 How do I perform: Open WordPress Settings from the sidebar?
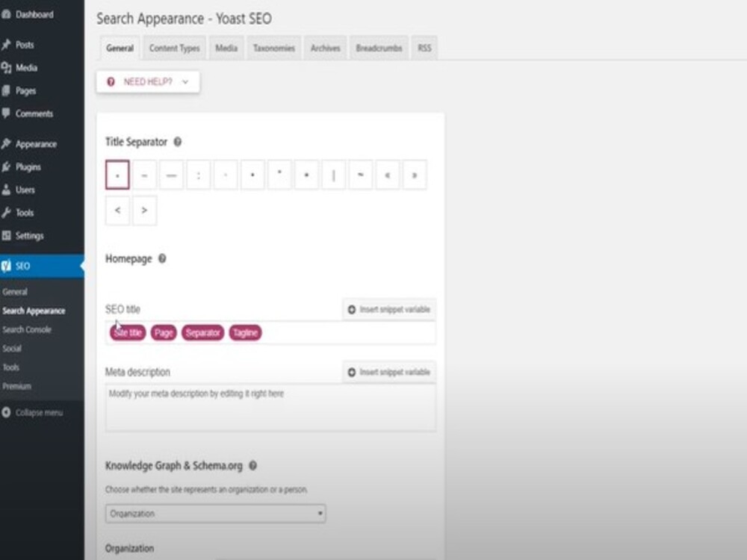[28, 235]
